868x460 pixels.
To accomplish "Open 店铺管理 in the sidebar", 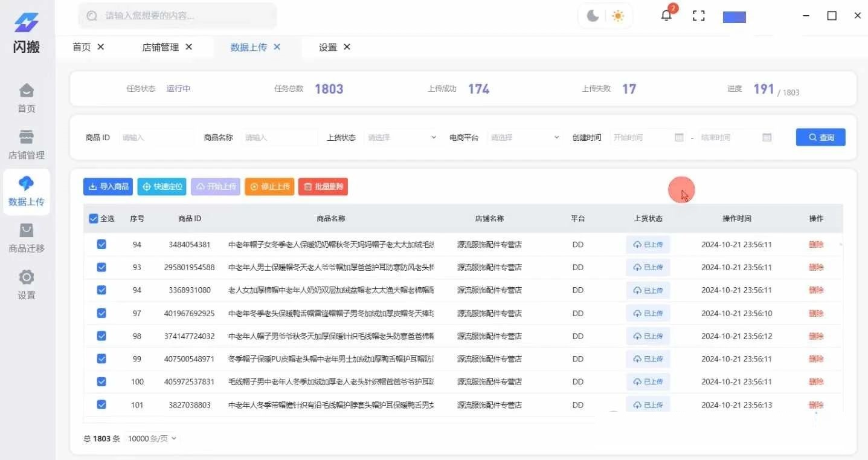I will (27, 145).
